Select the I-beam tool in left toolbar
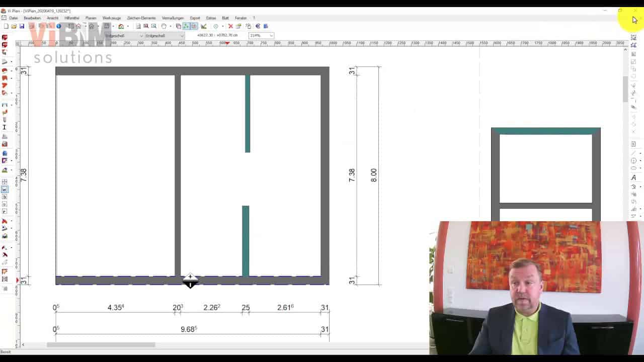The image size is (644, 362). [x=5, y=127]
